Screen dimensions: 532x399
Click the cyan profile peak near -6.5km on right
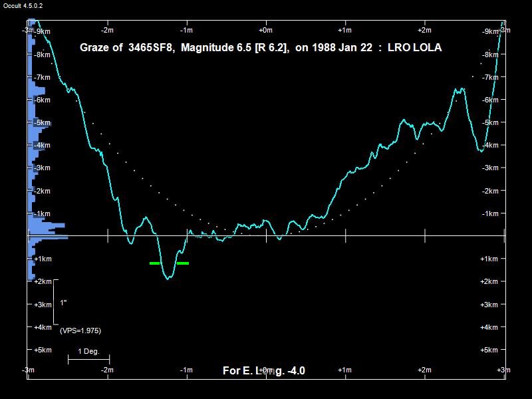(x=459, y=89)
